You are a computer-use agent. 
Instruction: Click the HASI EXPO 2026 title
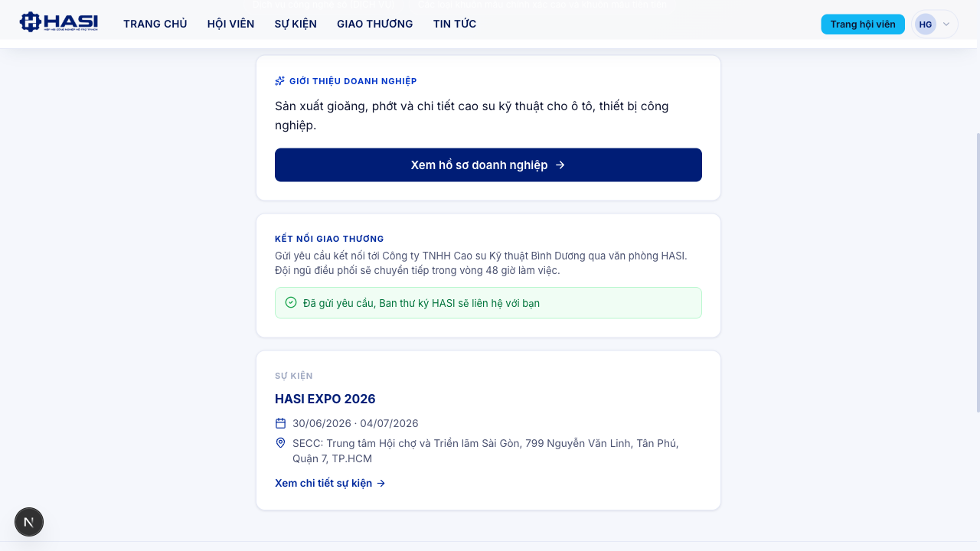coord(325,399)
